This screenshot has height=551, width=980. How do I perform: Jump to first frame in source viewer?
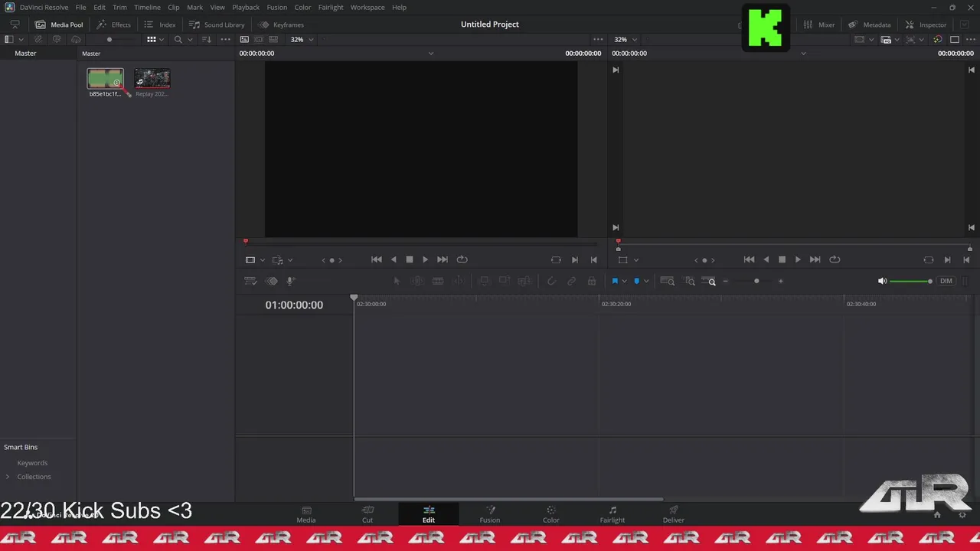tap(377, 259)
